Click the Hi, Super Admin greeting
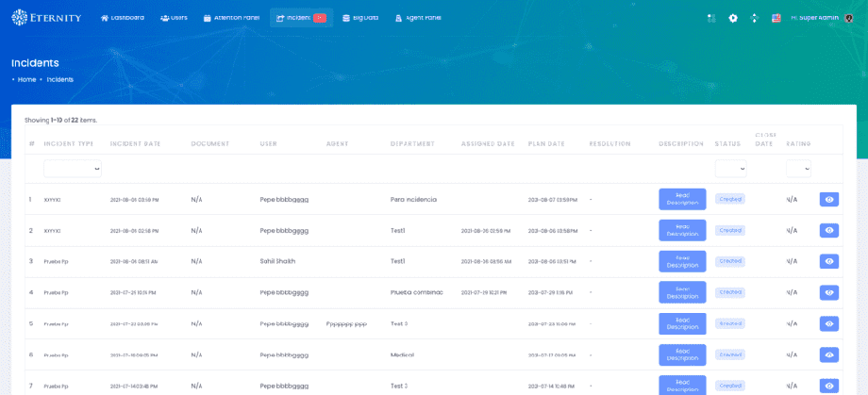 click(x=815, y=18)
